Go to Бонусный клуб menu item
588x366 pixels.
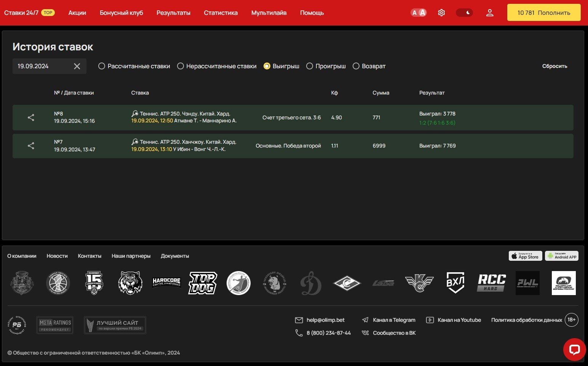(x=121, y=13)
